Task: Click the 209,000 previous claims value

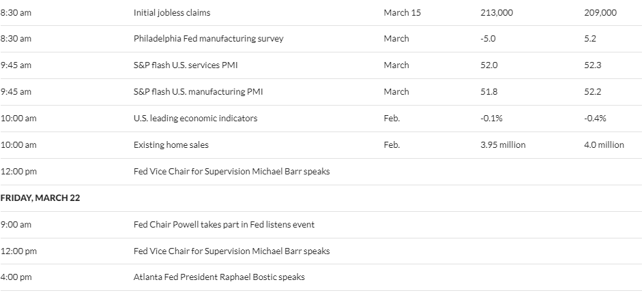Action: pyautogui.click(x=600, y=13)
